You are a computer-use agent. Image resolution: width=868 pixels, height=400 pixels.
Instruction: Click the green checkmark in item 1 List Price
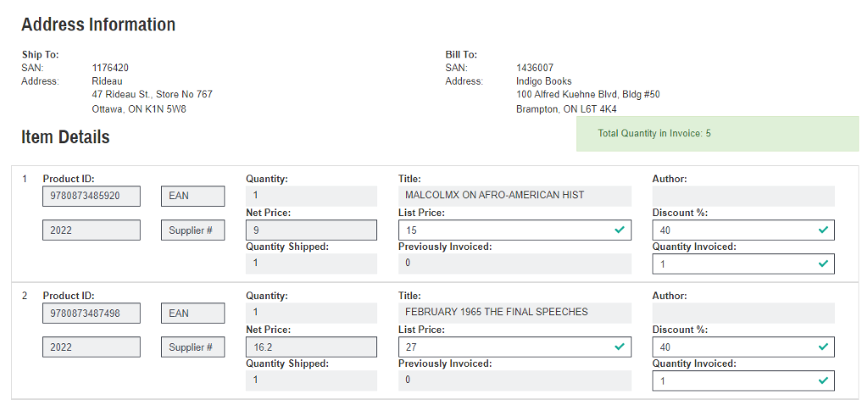620,230
